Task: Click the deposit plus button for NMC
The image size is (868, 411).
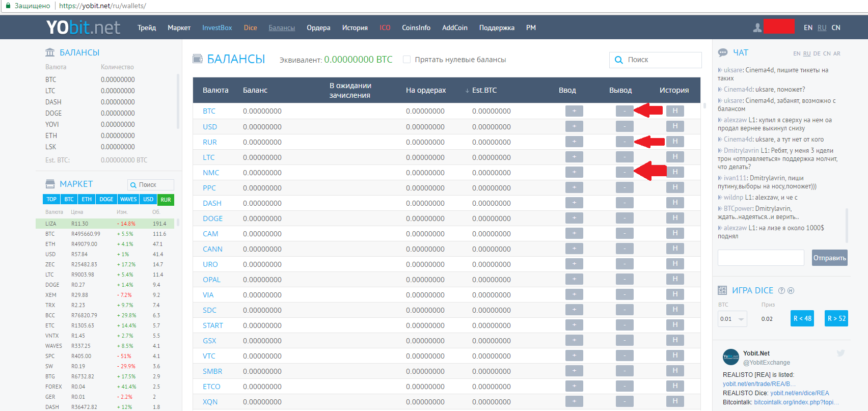Action: pyautogui.click(x=574, y=172)
